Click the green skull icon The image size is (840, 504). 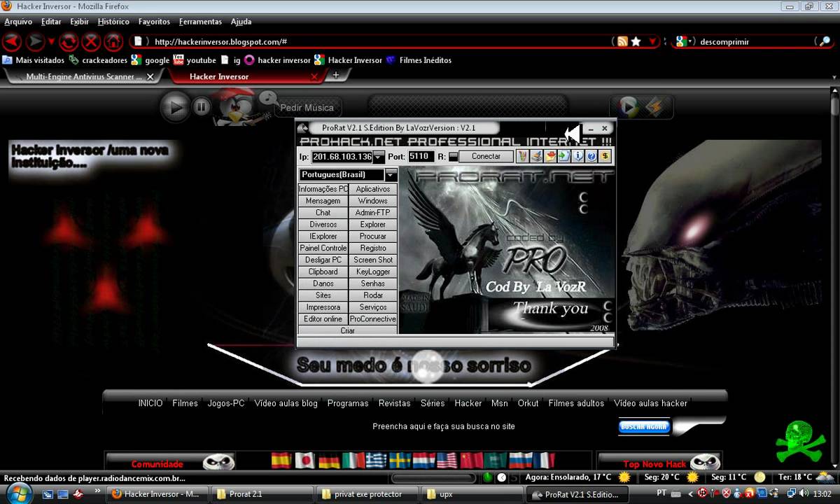801,442
